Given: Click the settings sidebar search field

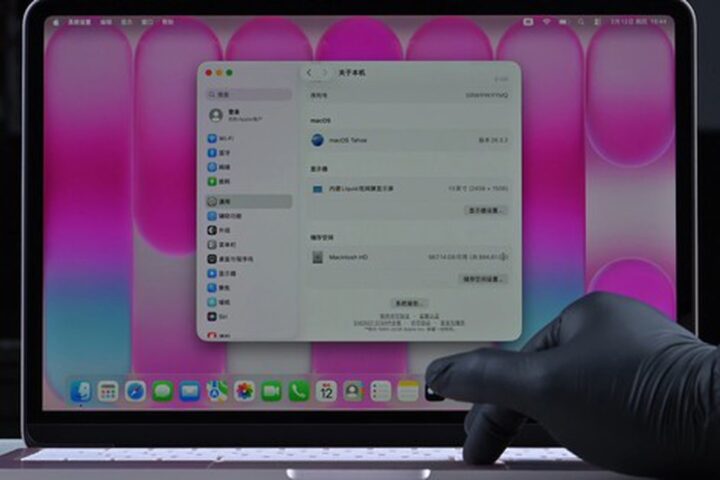Looking at the screenshot, I should 248,94.
